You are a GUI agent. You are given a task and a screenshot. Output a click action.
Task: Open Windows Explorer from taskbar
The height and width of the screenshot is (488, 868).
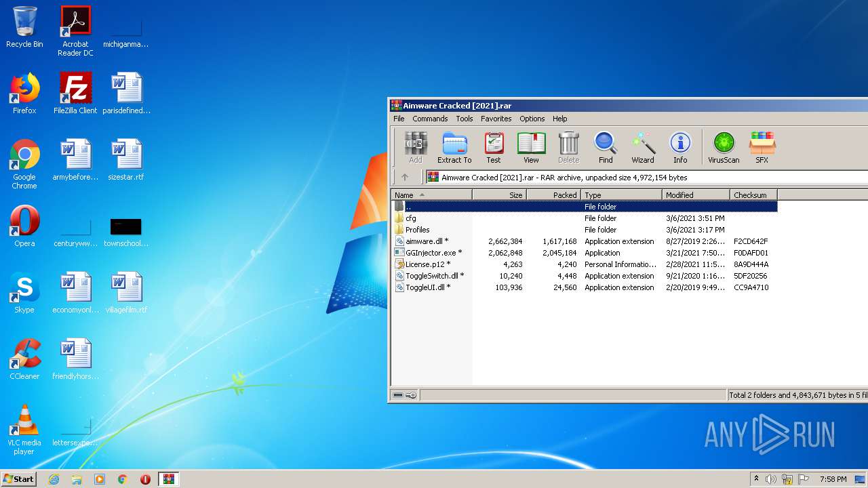tap(77, 479)
